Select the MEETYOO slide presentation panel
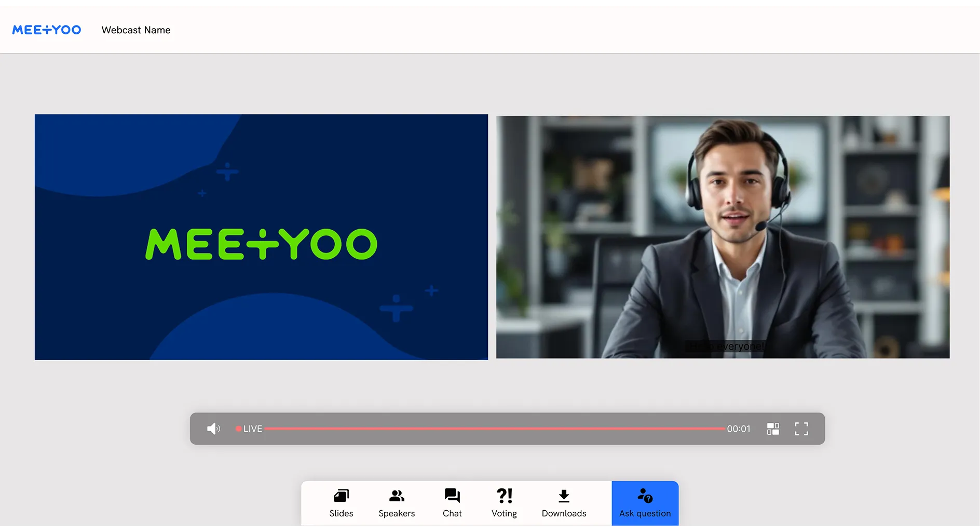The height and width of the screenshot is (532, 980). pos(261,237)
